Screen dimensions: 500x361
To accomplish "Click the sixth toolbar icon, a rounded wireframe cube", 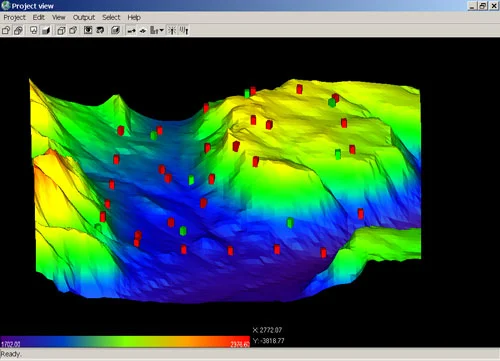I will pyautogui.click(x=73, y=31).
